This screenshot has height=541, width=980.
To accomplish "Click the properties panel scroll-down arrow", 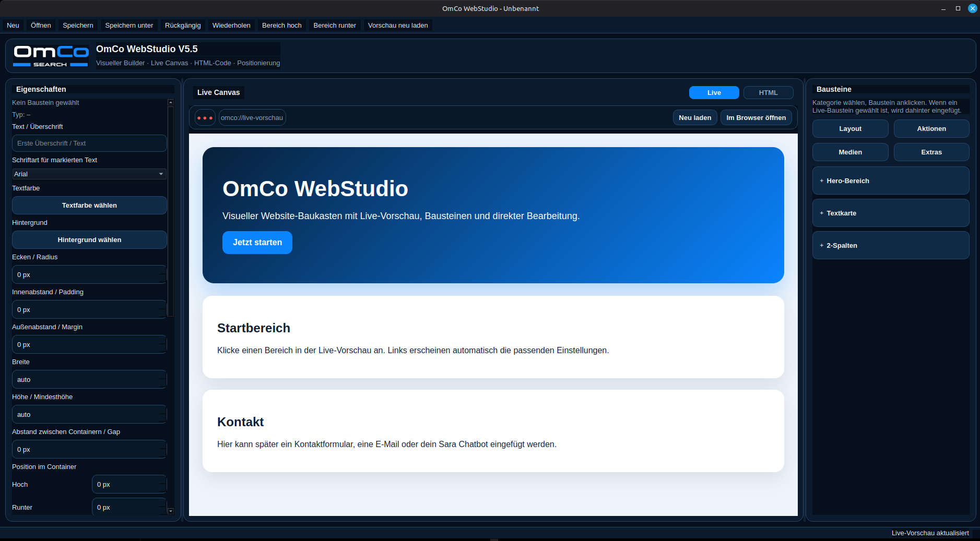I will (170, 511).
